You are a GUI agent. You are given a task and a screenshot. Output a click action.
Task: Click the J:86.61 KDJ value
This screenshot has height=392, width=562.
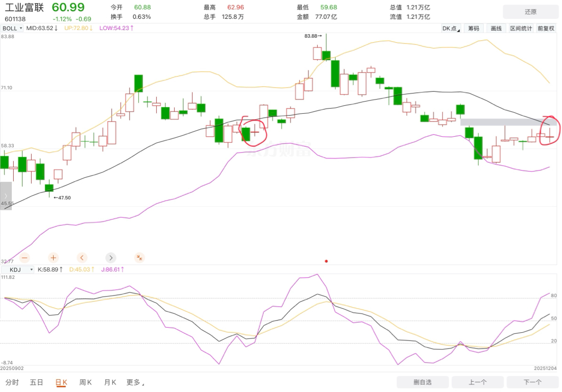pyautogui.click(x=112, y=269)
